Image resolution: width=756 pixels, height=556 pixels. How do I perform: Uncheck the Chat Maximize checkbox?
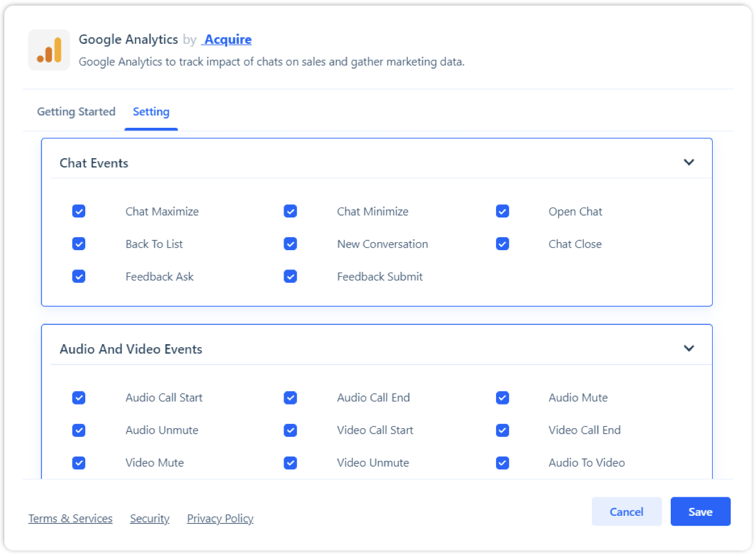click(x=78, y=211)
